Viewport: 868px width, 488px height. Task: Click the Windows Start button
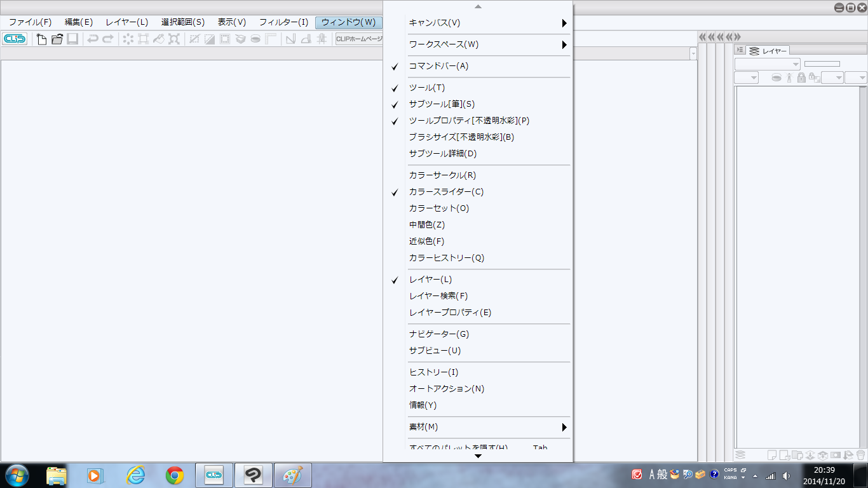(16, 475)
